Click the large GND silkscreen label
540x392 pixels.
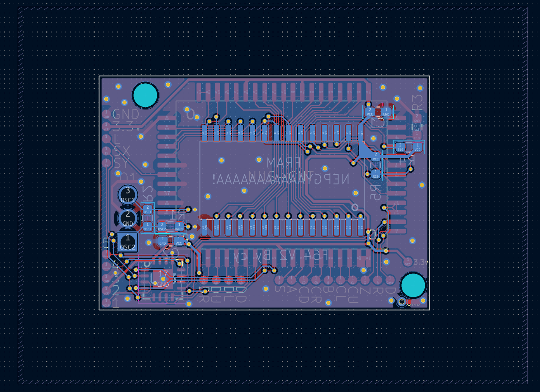pos(127,114)
